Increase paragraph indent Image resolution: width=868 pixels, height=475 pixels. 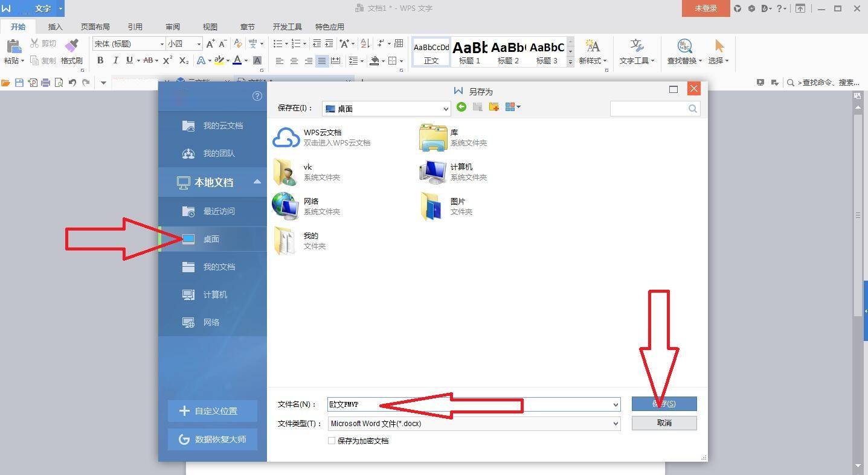coord(329,43)
